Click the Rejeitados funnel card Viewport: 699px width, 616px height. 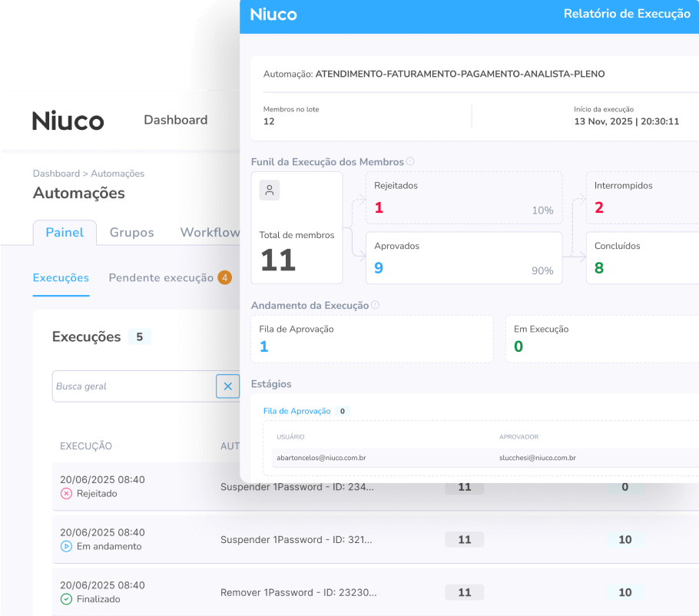point(463,198)
